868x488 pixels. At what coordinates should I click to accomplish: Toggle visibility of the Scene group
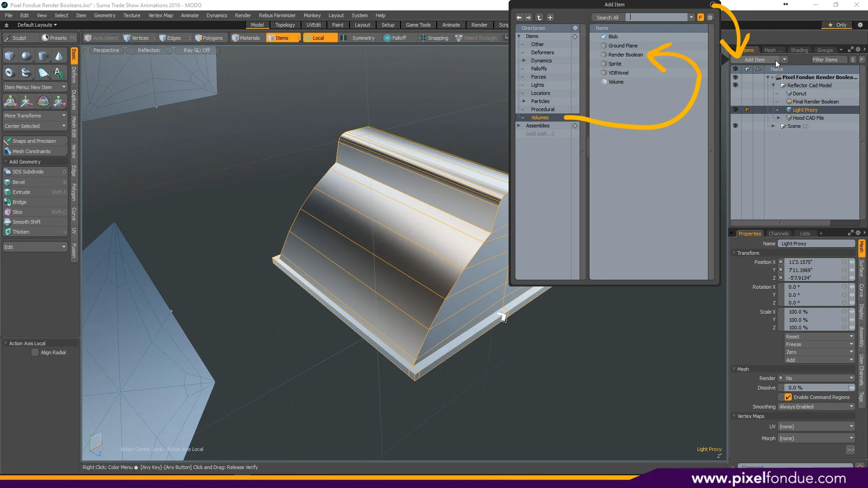click(x=736, y=126)
